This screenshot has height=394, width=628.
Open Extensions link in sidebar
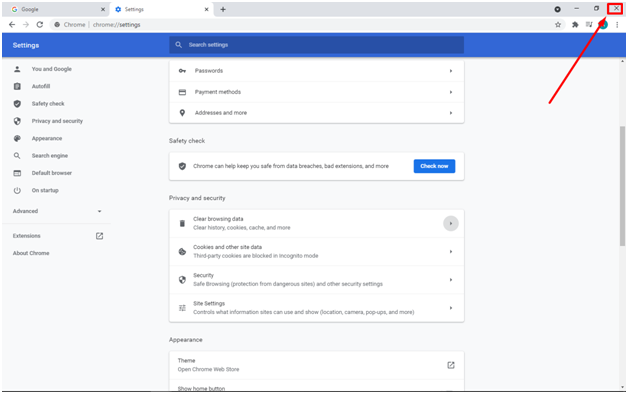[x=26, y=236]
